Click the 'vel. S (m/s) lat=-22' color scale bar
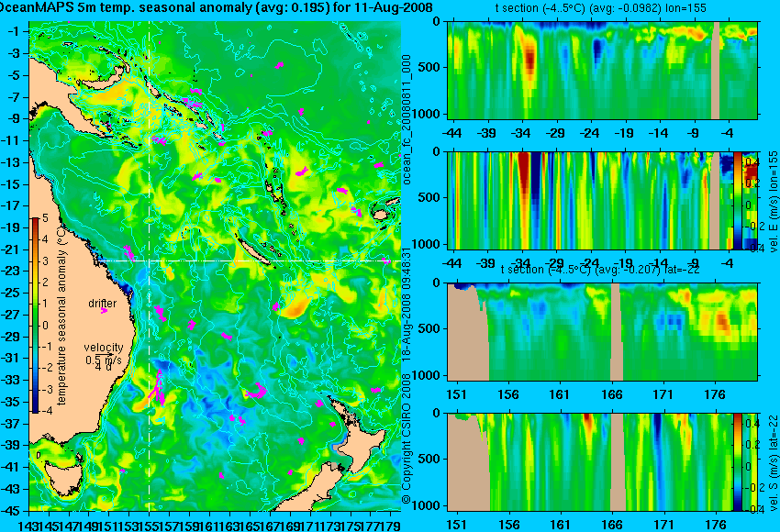780x532 pixels. [738, 461]
